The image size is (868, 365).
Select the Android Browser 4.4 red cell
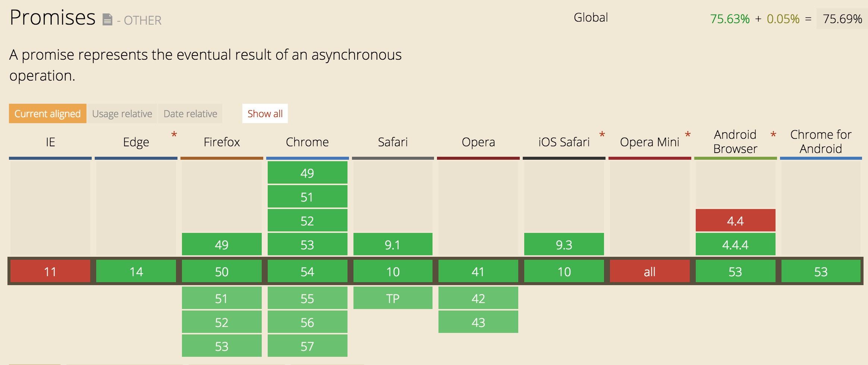click(x=735, y=221)
